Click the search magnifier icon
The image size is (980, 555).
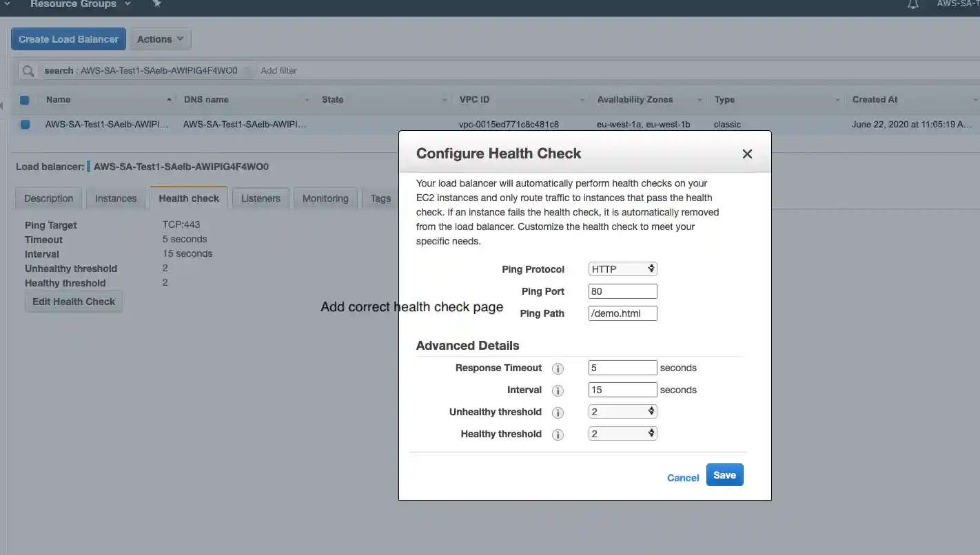pos(28,71)
